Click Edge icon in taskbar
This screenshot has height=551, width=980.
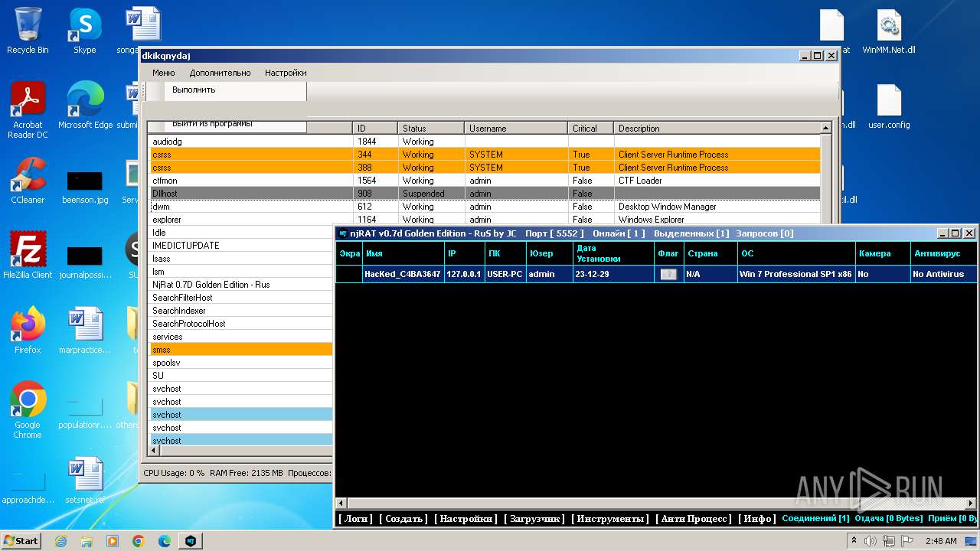[x=165, y=541]
